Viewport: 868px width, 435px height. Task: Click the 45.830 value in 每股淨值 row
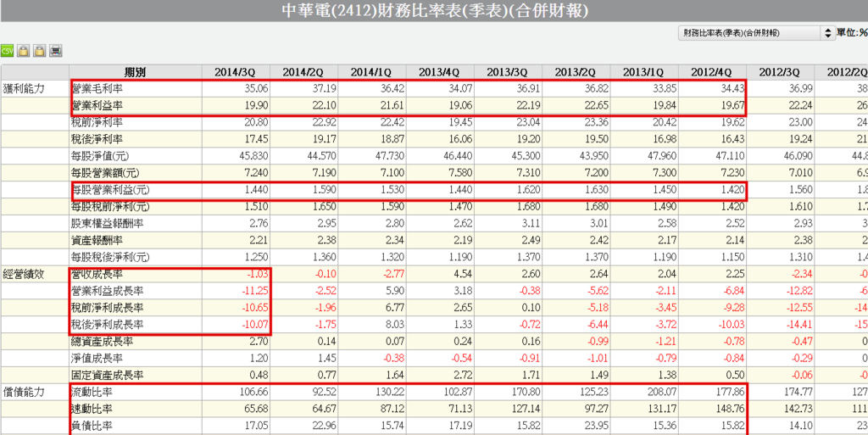(x=253, y=155)
